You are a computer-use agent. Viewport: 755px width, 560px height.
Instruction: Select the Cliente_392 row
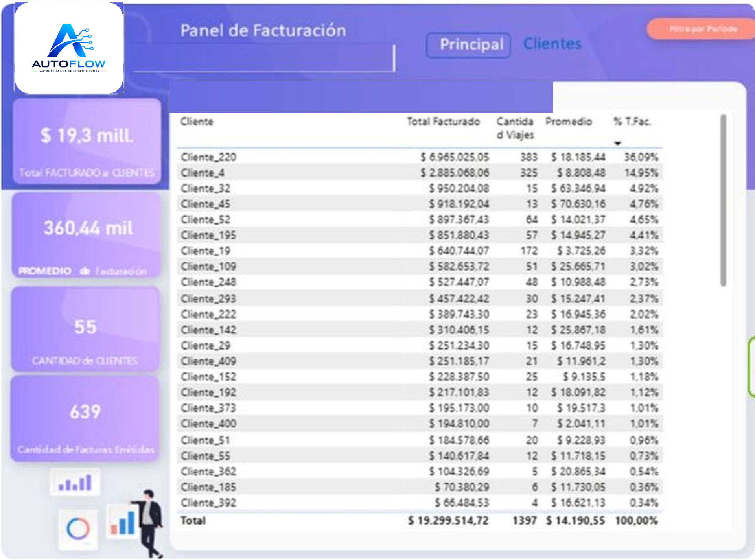pos(420,503)
